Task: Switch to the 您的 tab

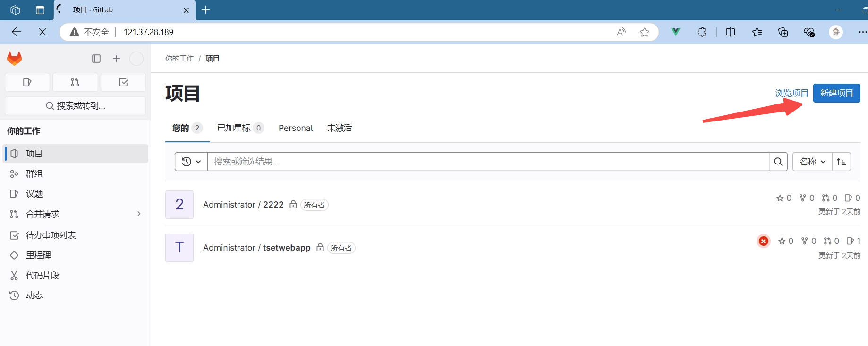Action: [x=187, y=128]
